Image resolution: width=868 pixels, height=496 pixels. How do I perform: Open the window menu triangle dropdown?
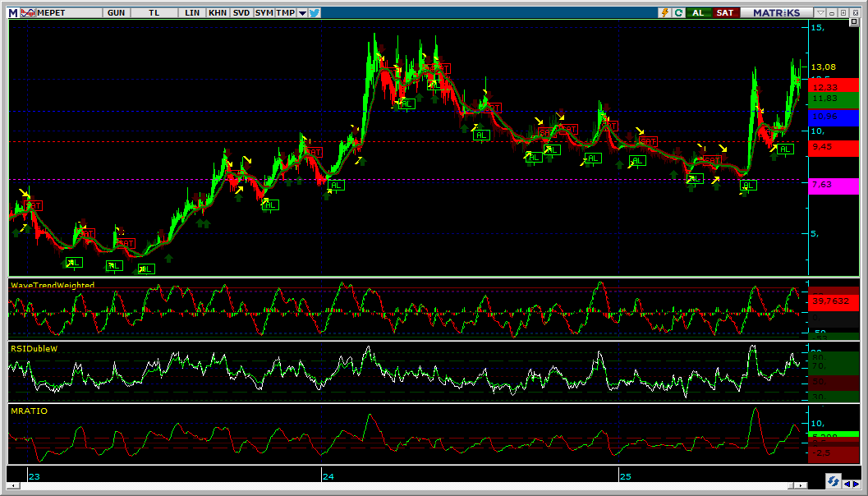pos(821,12)
